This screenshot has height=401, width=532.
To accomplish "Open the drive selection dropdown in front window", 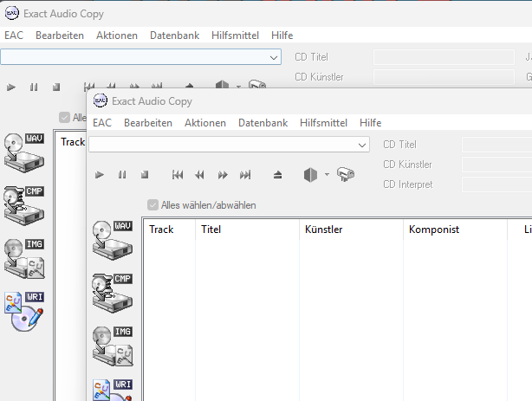I will click(x=362, y=146).
